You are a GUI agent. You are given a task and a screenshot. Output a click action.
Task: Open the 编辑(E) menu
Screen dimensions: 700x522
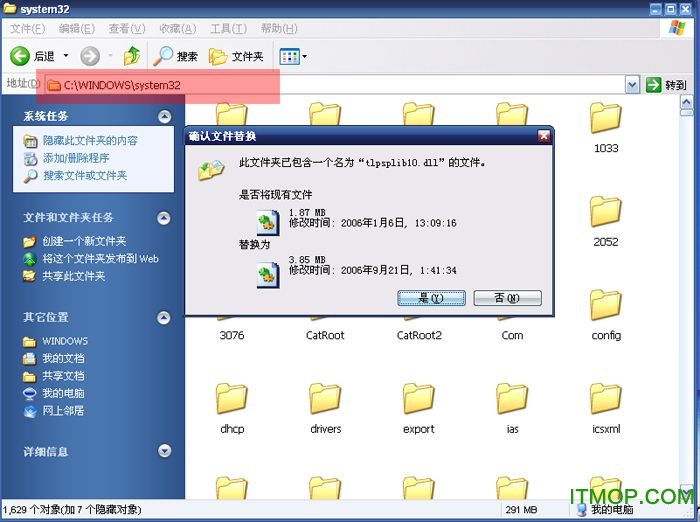(77, 29)
